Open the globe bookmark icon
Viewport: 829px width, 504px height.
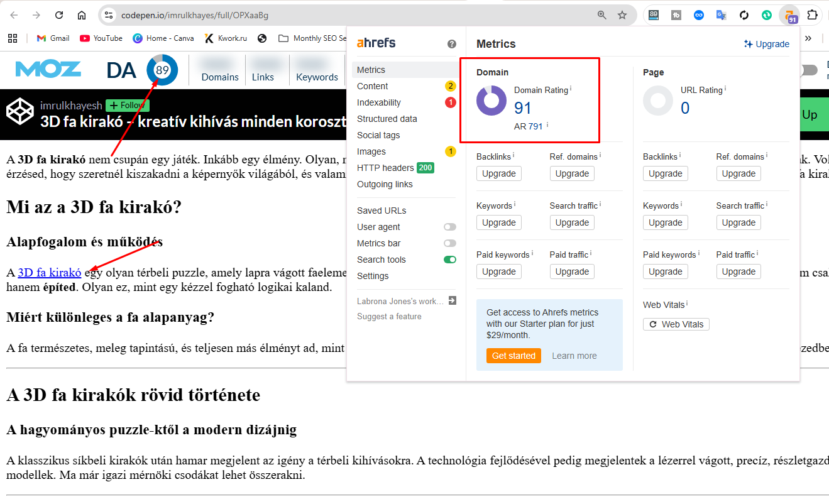coord(262,38)
